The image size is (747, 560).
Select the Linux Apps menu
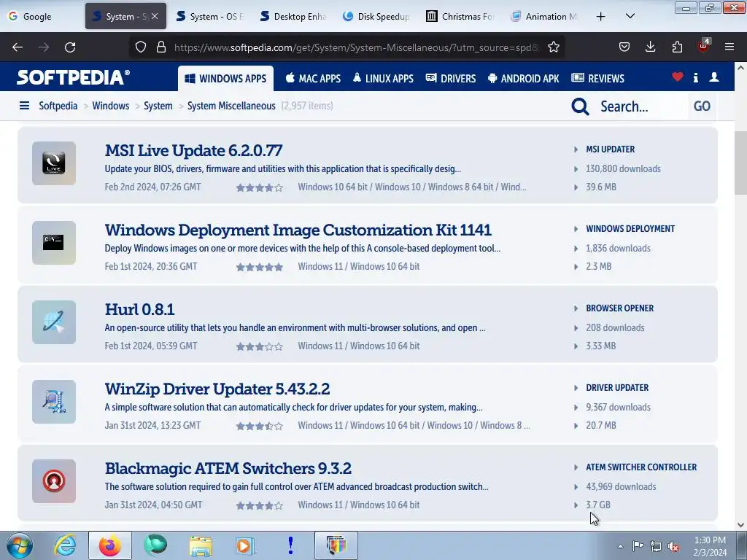coord(383,79)
